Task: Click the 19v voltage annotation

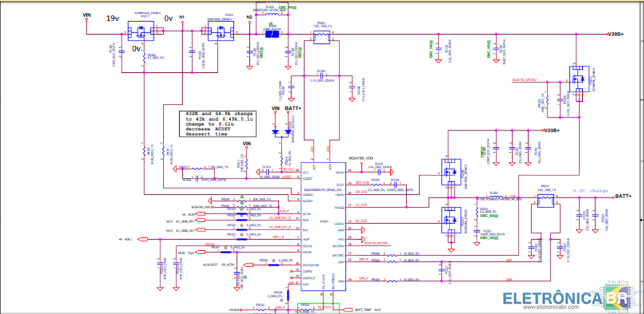Action: coord(113,19)
